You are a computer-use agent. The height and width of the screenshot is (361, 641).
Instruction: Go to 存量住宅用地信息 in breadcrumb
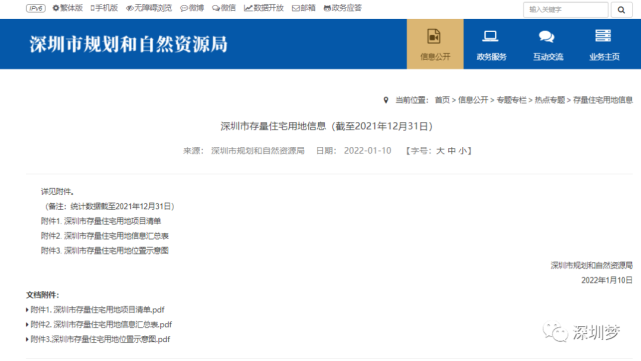click(x=603, y=100)
